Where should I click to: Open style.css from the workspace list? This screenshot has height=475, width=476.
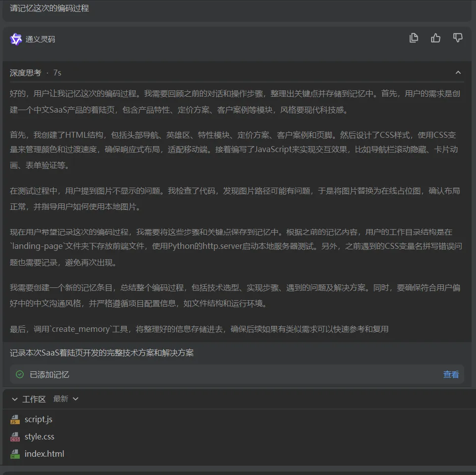(40, 437)
